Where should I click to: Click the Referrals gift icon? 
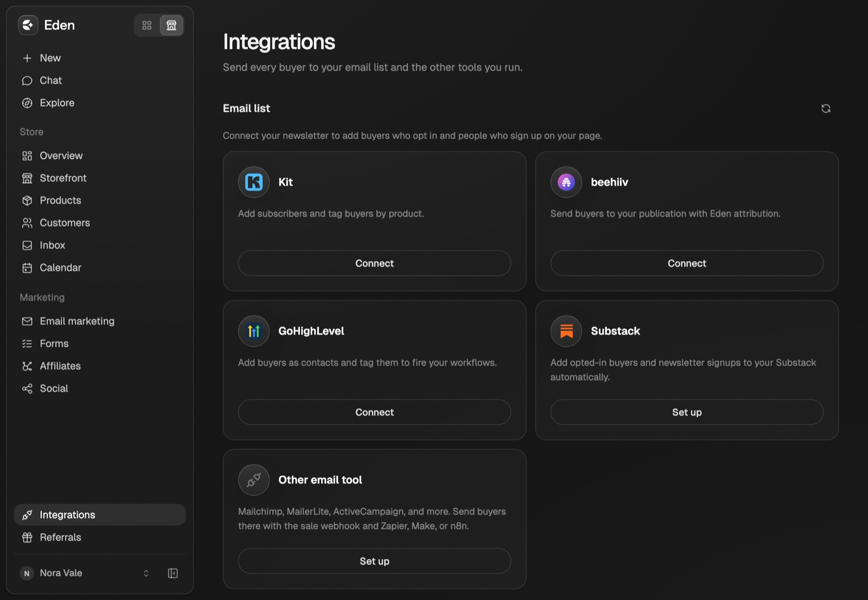click(27, 537)
